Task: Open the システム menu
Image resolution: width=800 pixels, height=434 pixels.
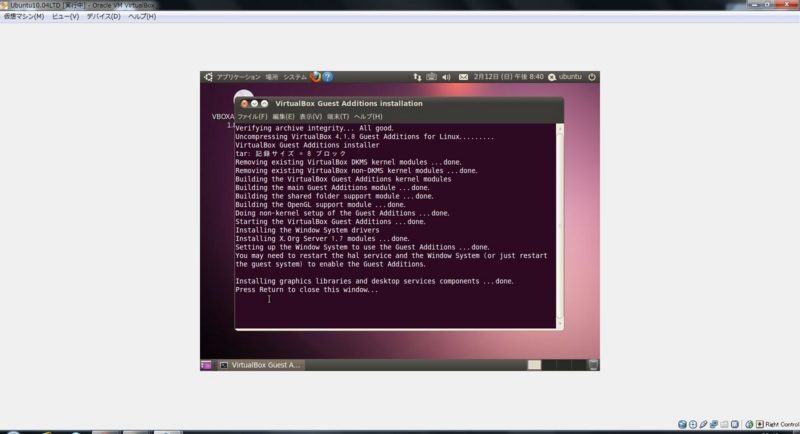Action: pos(295,77)
